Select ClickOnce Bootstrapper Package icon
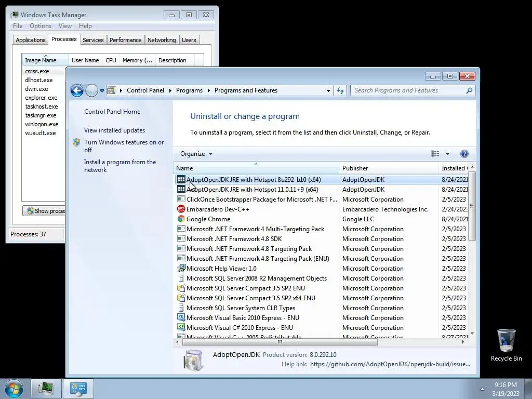532x399 pixels. click(x=181, y=199)
